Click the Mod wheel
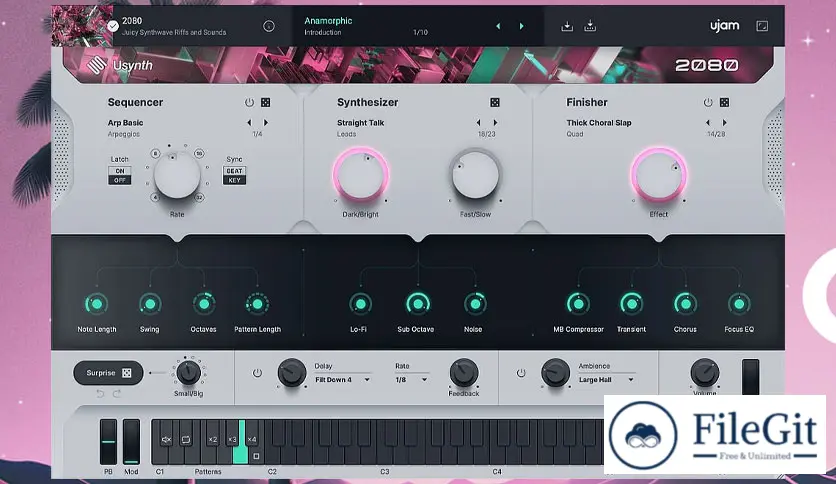Viewport: 836px width, 484px height. (131, 442)
